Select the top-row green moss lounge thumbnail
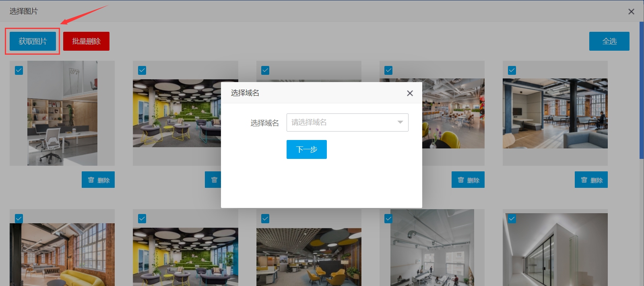The image size is (644, 286). [177, 113]
